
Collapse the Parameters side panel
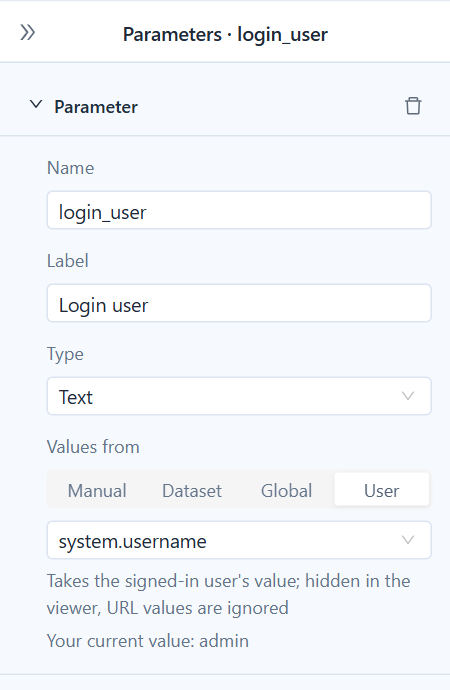(28, 33)
